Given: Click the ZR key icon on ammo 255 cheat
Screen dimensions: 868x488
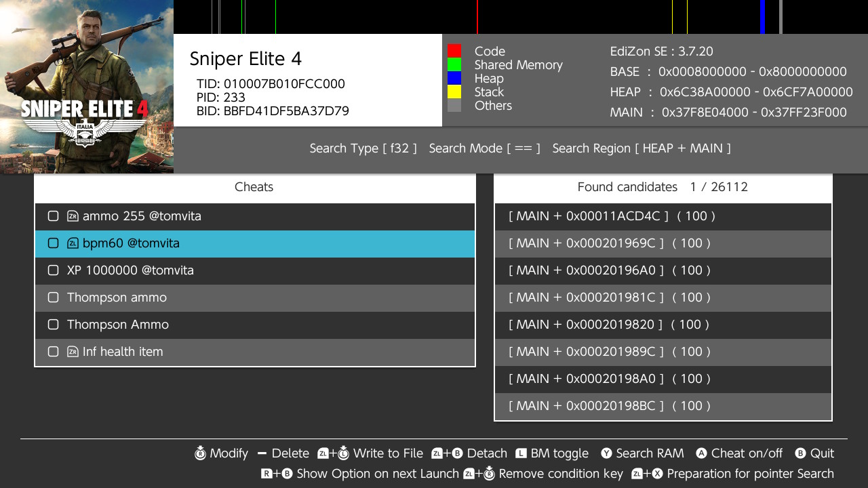Looking at the screenshot, I should (73, 216).
